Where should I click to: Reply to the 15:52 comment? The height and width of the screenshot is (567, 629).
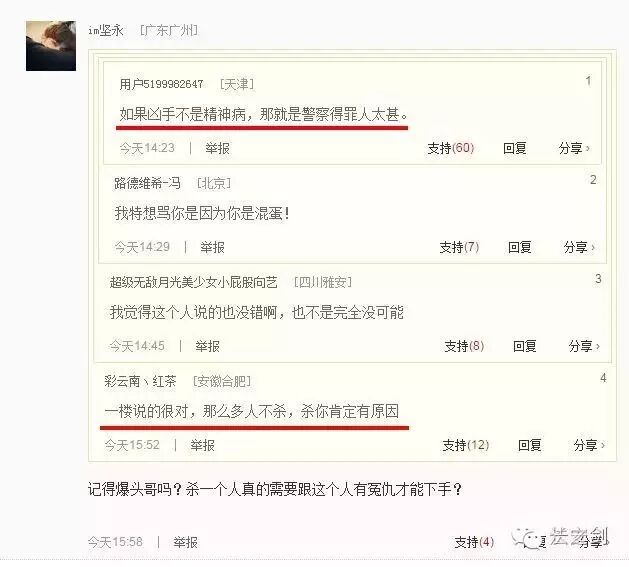click(x=530, y=445)
